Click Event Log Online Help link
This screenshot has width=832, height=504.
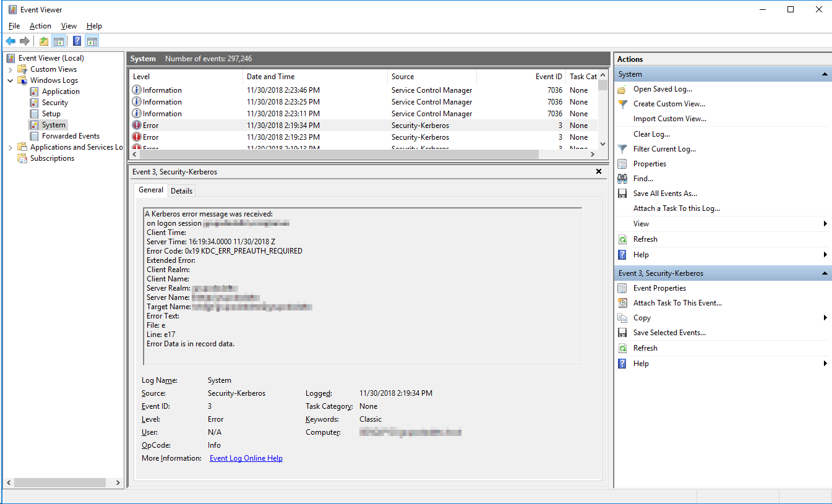click(x=246, y=458)
